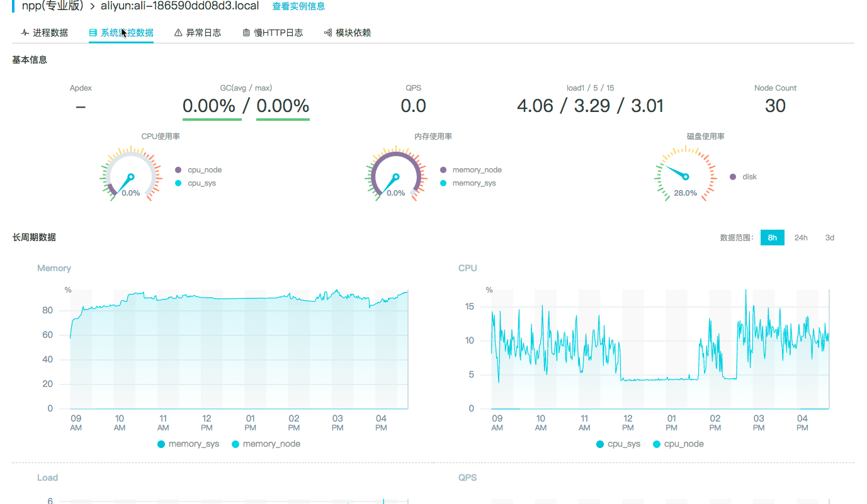Screen dimensions: 867x504
Task: Switch data range to 24h
Action: 801,238
